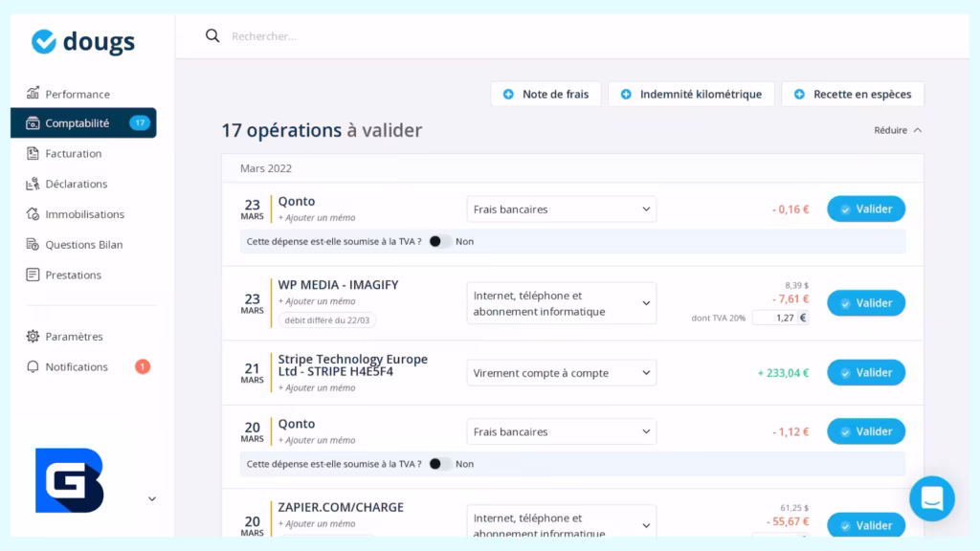Collapse the list using Réduire
This screenshot has width=980, height=551.
tap(898, 130)
